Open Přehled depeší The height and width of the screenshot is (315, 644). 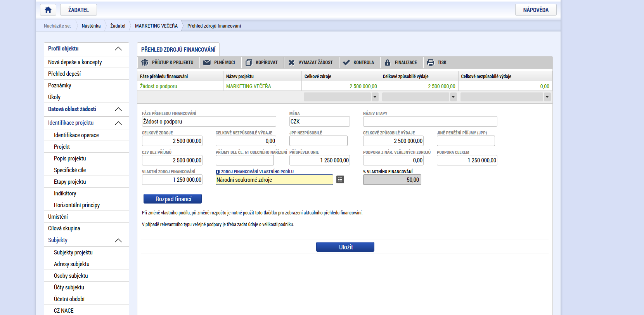tap(87, 74)
